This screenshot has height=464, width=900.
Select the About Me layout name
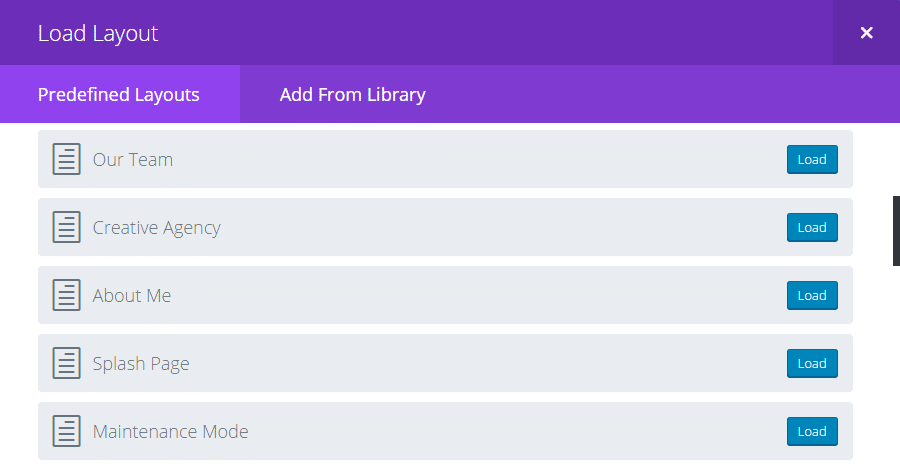pyautogui.click(x=132, y=296)
